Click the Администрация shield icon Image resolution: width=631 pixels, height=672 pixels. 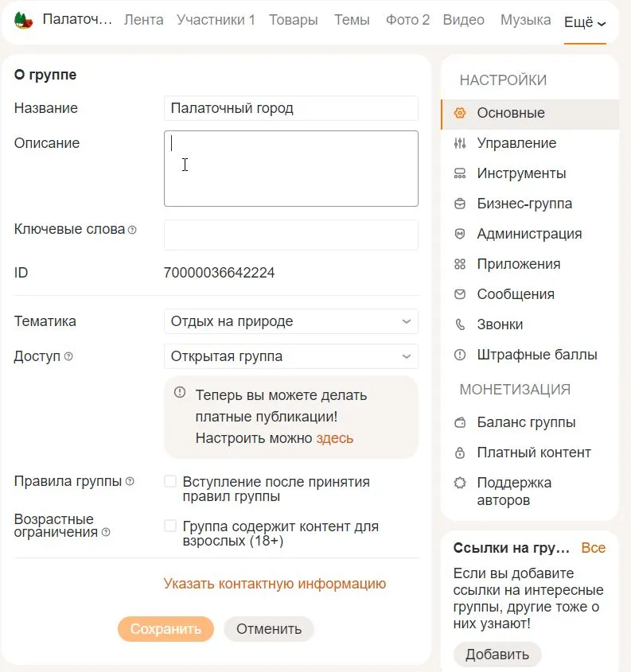[x=459, y=234]
